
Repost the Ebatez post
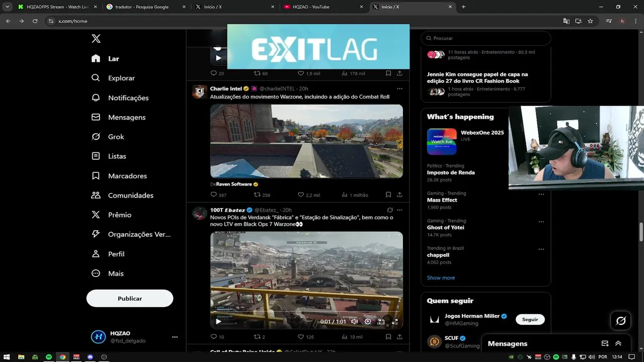(260, 337)
